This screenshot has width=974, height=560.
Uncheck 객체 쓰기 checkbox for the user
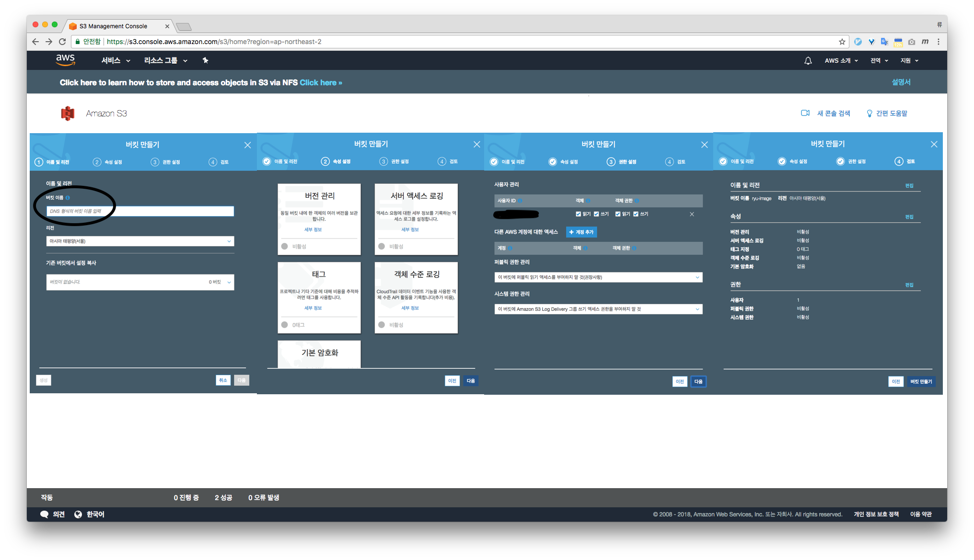pyautogui.click(x=596, y=214)
